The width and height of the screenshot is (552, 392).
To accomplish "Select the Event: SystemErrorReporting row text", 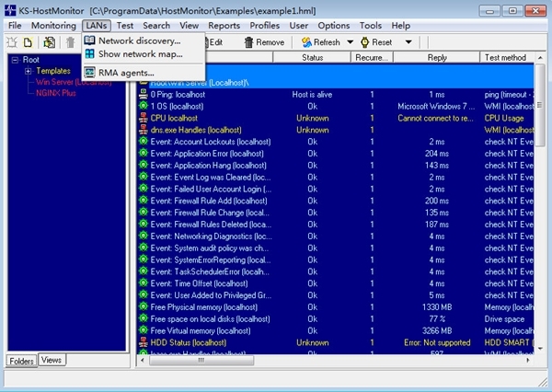I will (211, 259).
